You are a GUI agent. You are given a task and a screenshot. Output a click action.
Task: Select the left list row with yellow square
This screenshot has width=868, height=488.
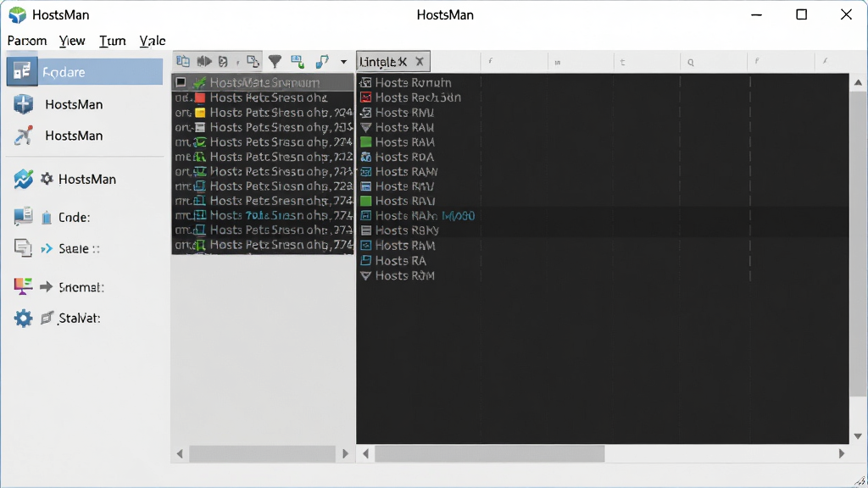(263, 113)
